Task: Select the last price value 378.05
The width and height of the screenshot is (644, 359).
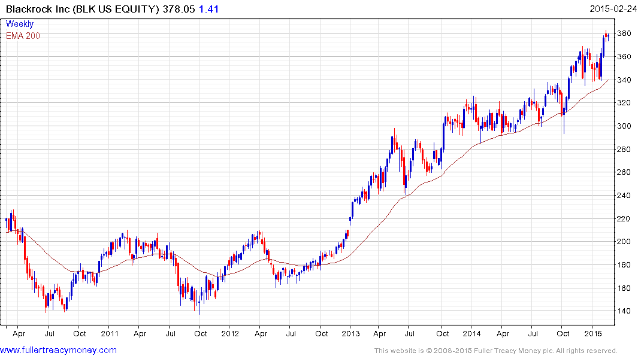Action: tap(179, 9)
